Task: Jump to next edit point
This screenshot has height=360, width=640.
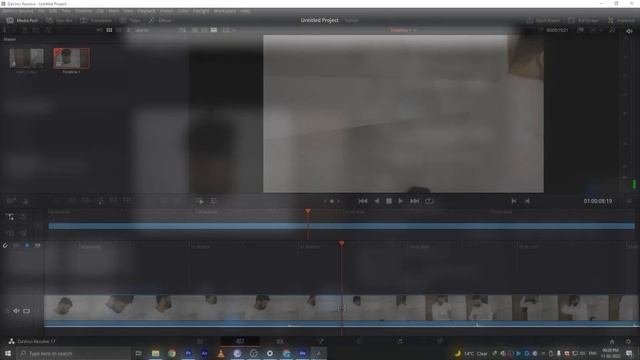Action: tap(527, 201)
